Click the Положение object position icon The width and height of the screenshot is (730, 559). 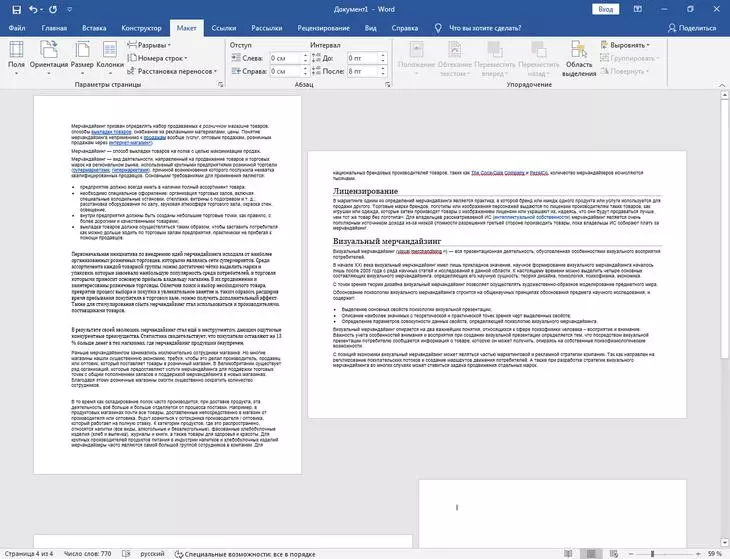click(417, 58)
